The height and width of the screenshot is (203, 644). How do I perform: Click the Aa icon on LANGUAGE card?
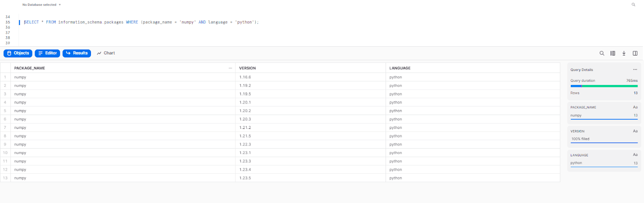635,155
